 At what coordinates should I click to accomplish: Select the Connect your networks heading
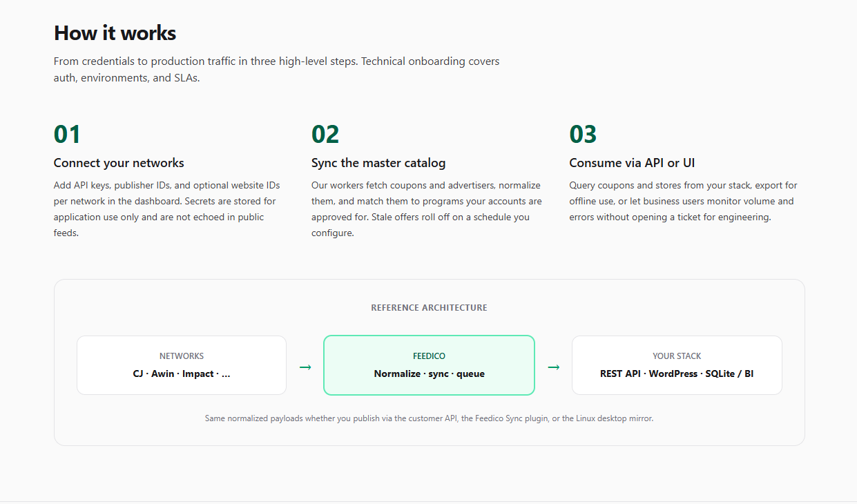click(119, 163)
